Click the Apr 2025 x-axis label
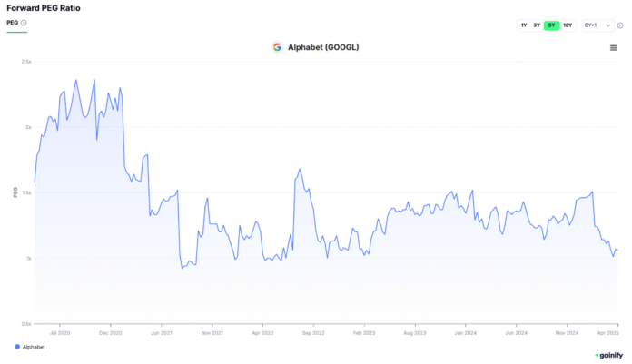 (x=607, y=333)
